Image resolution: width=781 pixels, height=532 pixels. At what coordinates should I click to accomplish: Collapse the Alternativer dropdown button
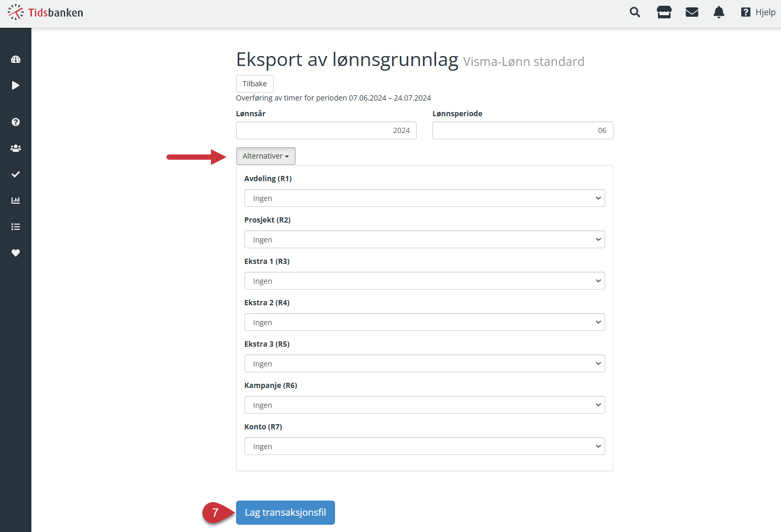(266, 156)
